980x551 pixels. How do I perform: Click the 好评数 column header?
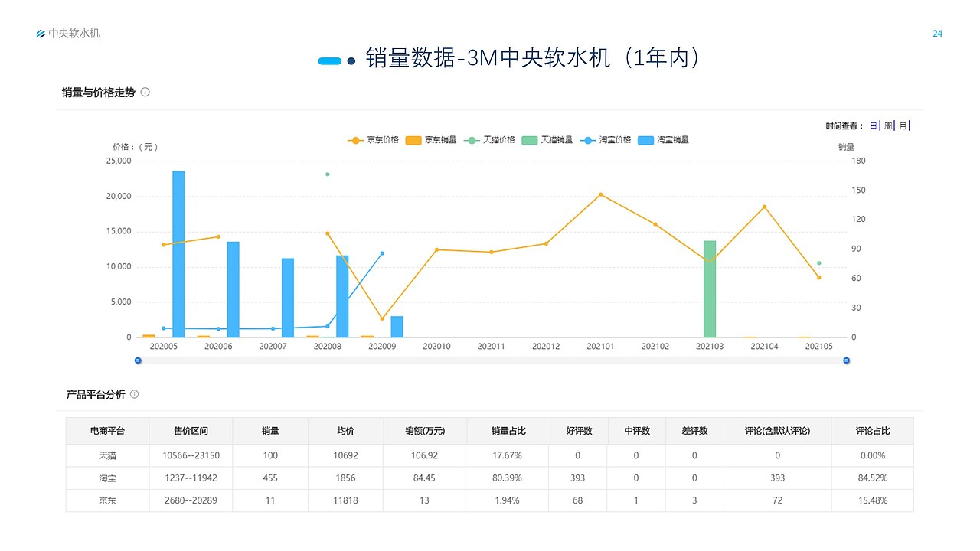click(579, 431)
